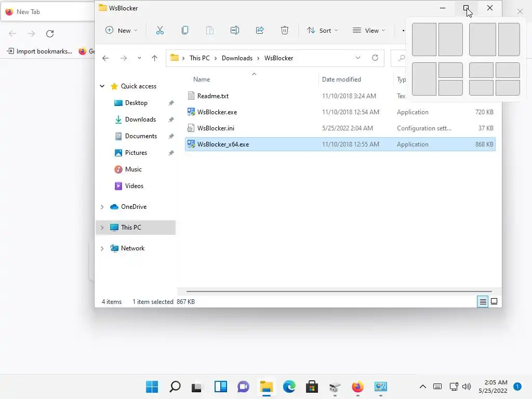Show hidden tray icons chevron

[x=423, y=387]
